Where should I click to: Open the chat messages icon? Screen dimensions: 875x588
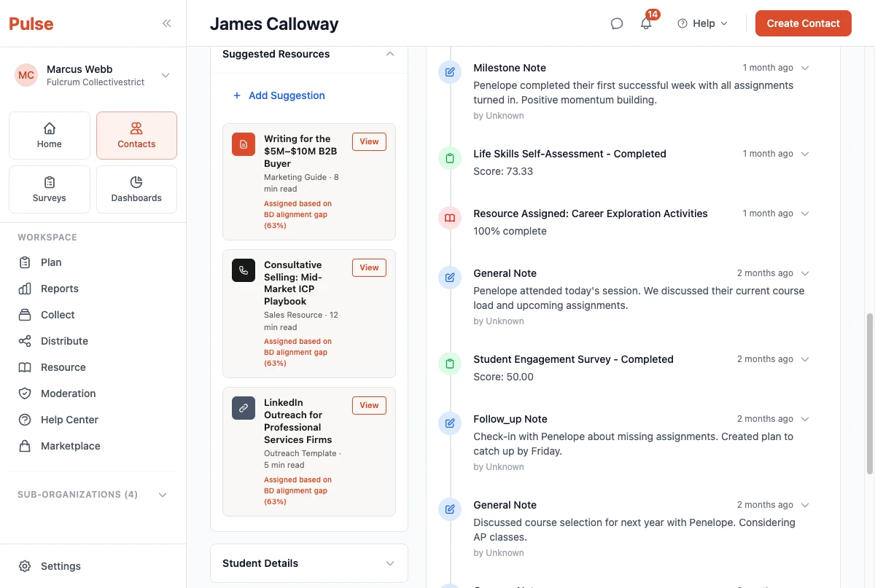tap(617, 23)
